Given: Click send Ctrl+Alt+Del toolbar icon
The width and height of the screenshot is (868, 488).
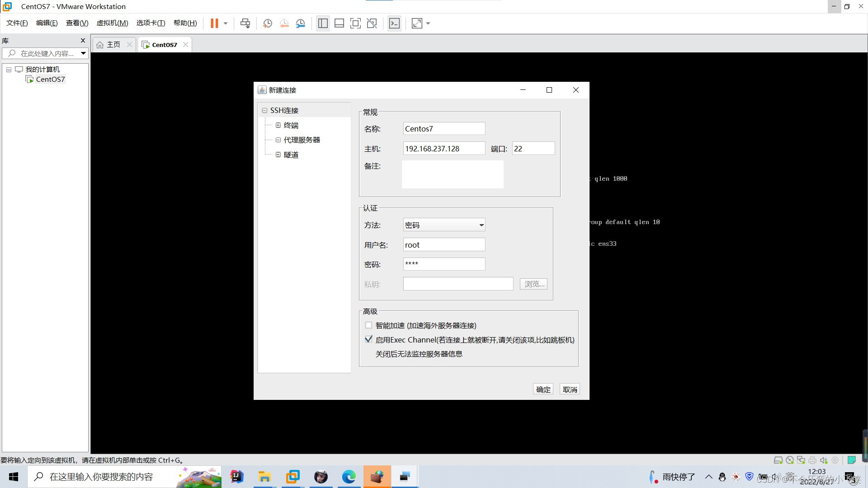Looking at the screenshot, I should click(245, 23).
